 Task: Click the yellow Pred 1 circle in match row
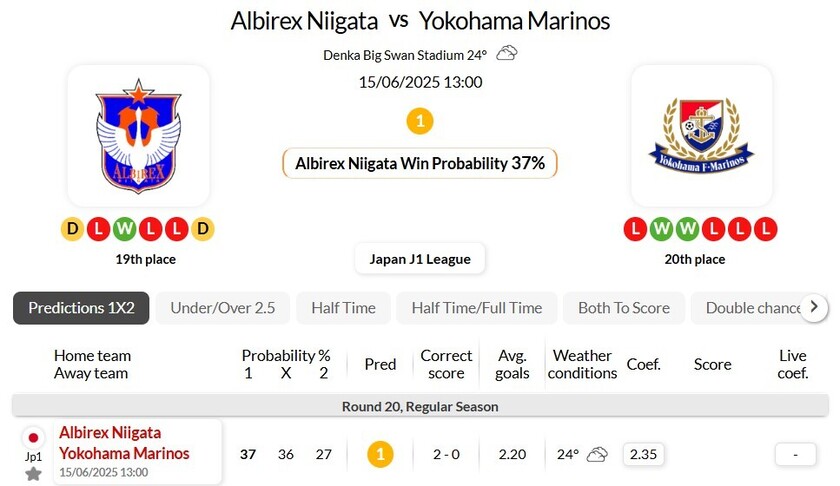[380, 454]
